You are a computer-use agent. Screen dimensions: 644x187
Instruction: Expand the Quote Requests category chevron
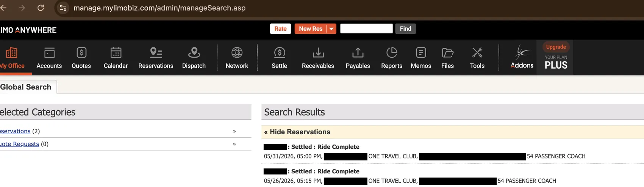click(x=234, y=144)
